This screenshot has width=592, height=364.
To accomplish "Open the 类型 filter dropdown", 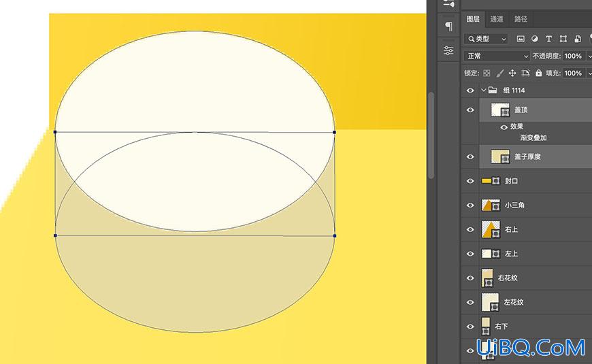I will point(486,39).
